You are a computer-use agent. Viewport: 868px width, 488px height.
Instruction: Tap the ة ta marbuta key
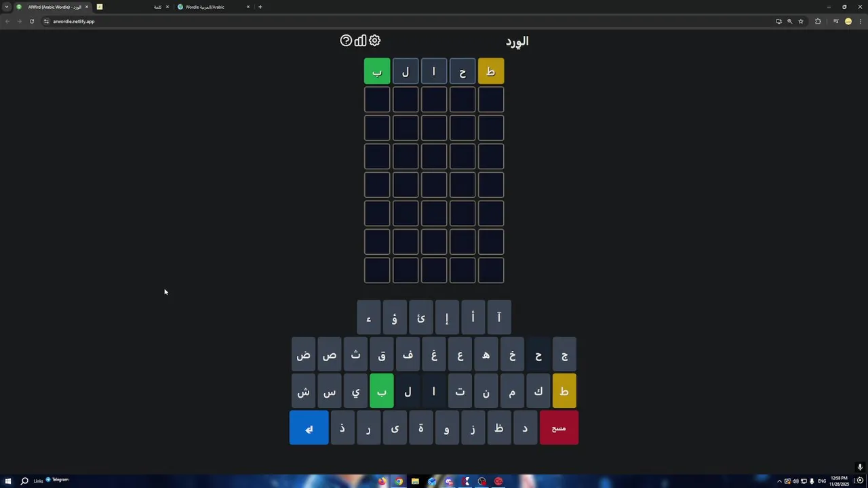click(x=420, y=428)
